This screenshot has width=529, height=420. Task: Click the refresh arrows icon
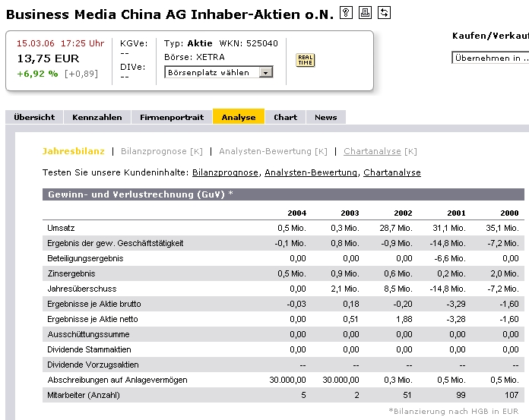384,12
